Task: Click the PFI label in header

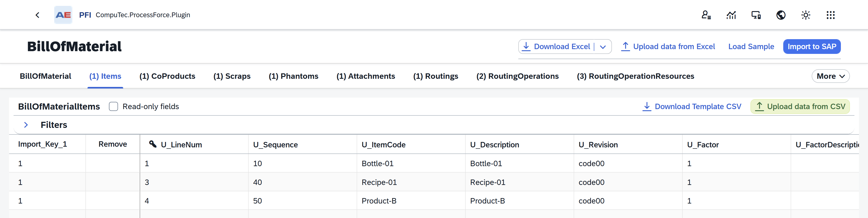Action: (85, 15)
